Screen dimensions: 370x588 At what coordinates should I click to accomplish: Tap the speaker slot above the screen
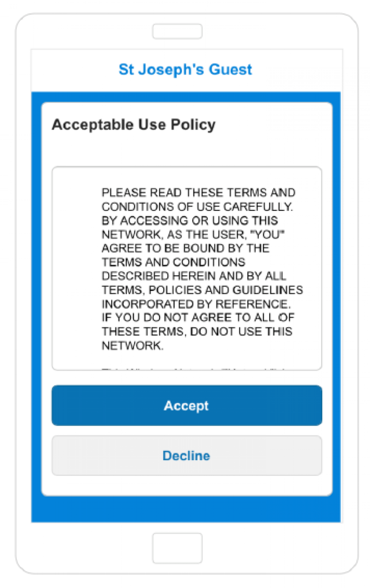coord(177,32)
